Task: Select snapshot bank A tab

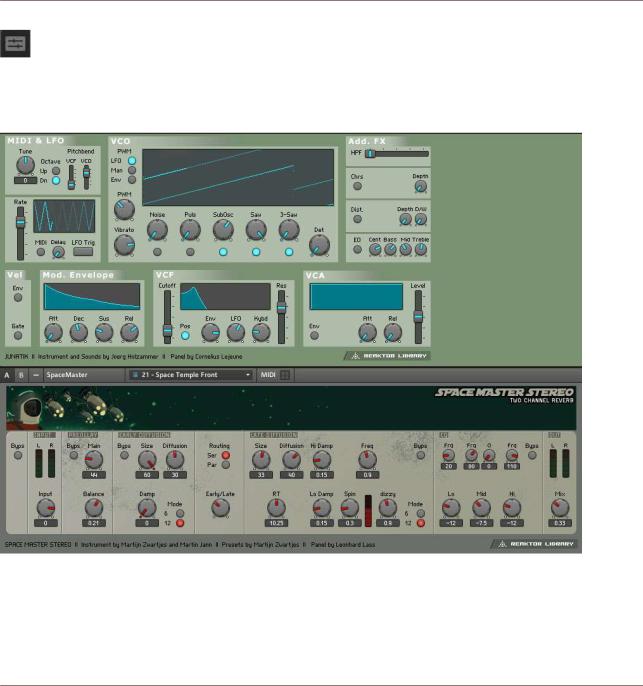Action: pyautogui.click(x=7, y=375)
